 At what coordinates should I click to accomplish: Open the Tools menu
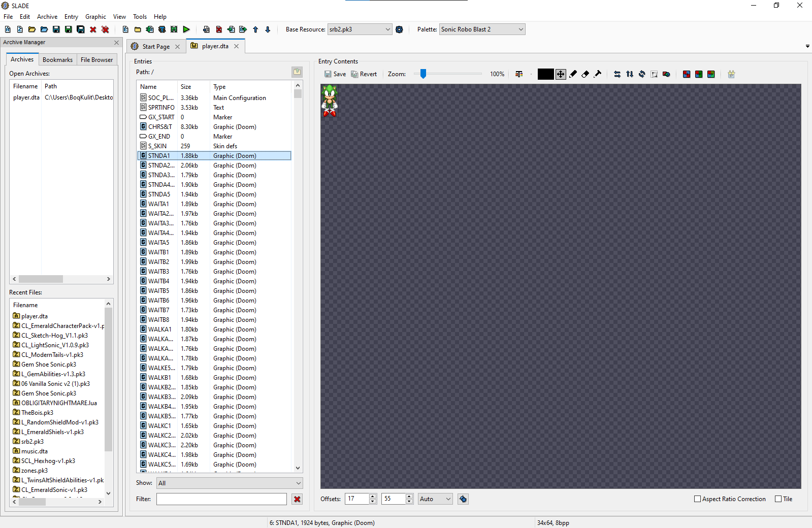coord(140,17)
